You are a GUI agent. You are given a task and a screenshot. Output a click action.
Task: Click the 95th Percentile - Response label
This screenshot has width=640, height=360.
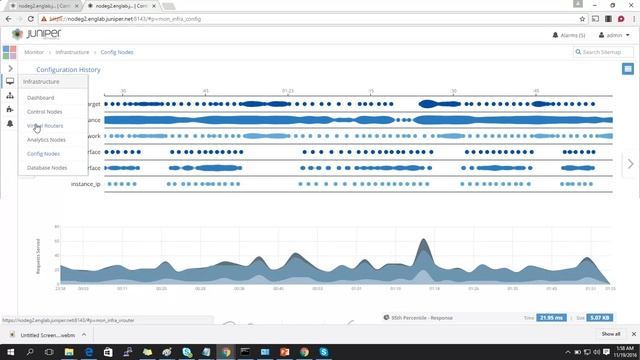click(x=422, y=318)
